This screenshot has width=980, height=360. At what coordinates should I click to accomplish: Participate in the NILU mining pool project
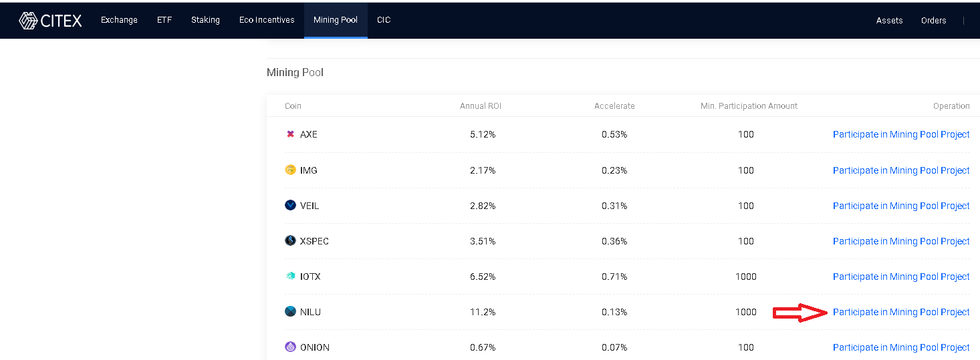(901, 312)
